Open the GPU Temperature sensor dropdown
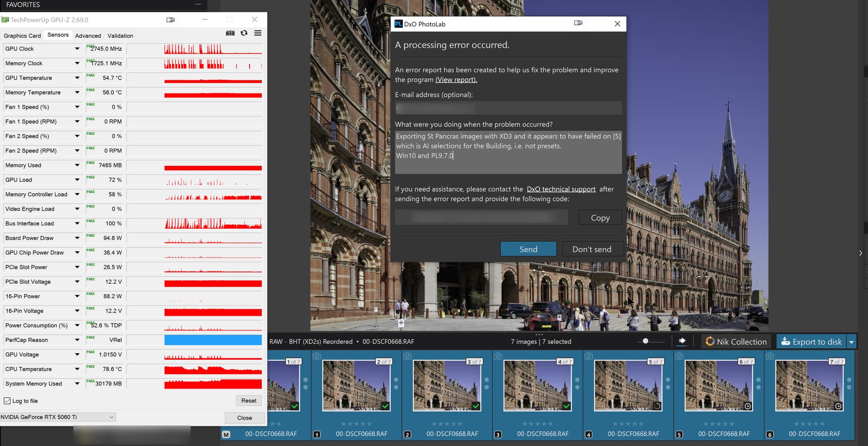 coord(77,78)
